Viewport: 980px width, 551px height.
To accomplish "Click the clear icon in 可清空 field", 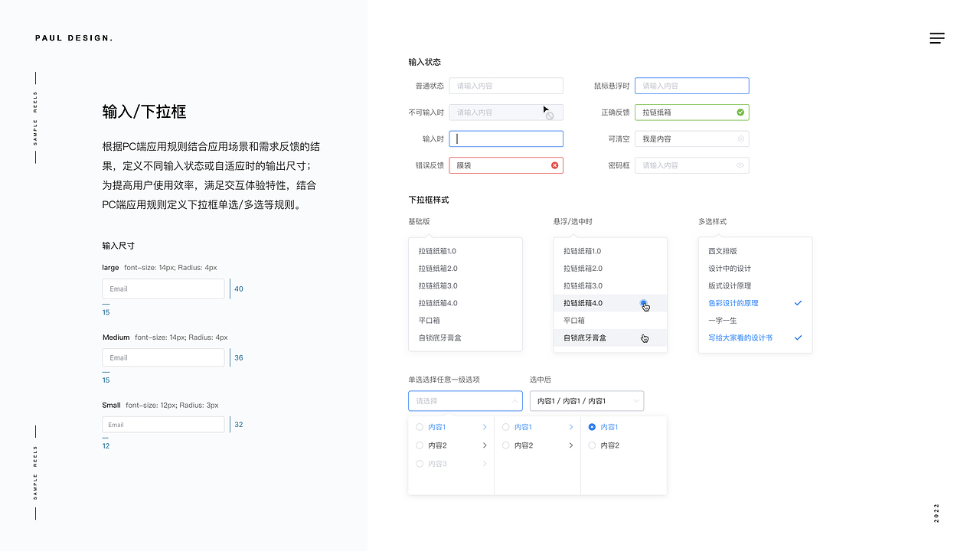I will pos(740,139).
